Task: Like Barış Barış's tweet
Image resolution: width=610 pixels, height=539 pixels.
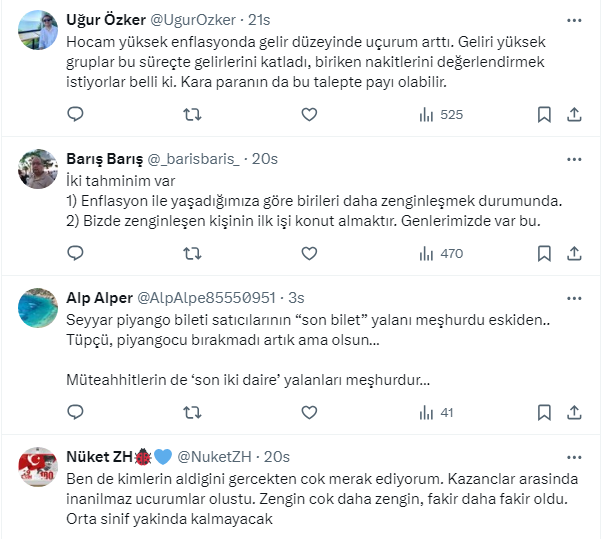Action: [x=309, y=253]
